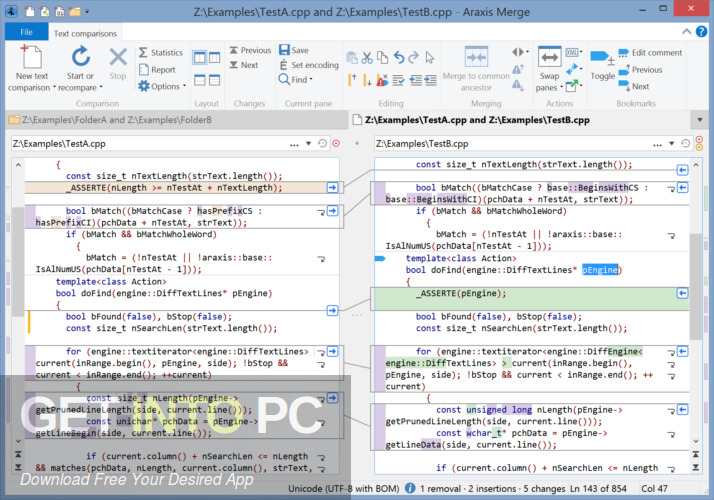Go to Previous change
The width and height of the screenshot is (714, 500).
250,50
